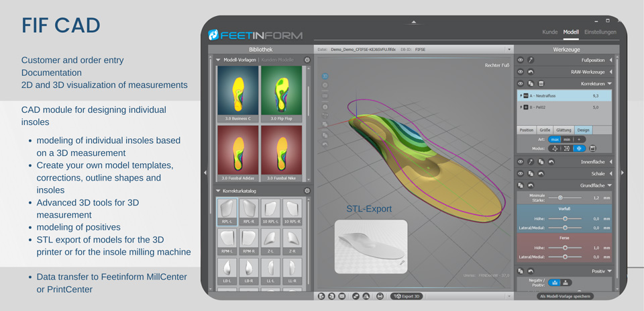Collapse the Grundfläche section
This screenshot has width=644, height=311.
(610, 185)
